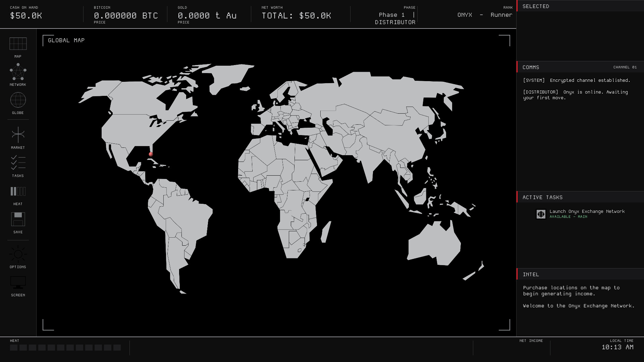Switch to the Globe view icon
The image size is (644, 362).
coord(18,100)
